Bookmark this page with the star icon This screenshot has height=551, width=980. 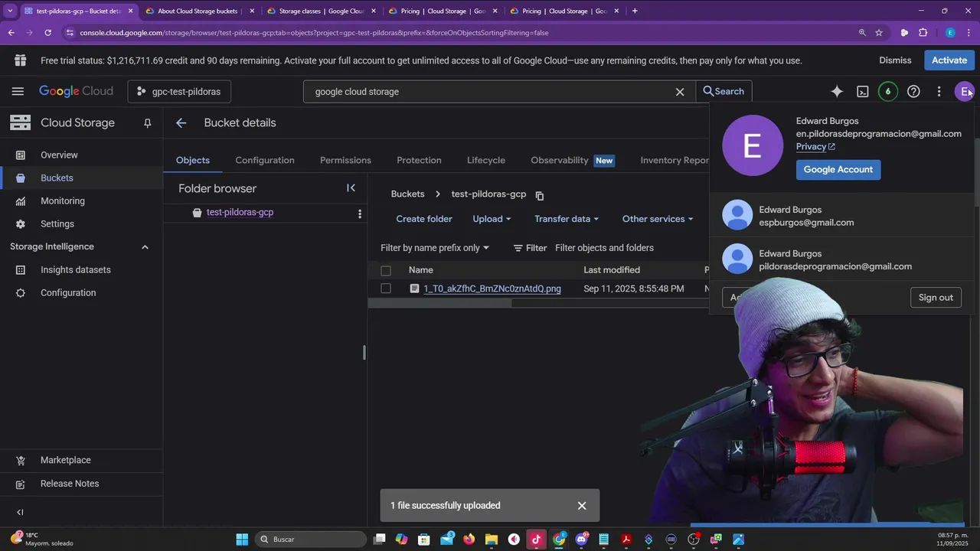pos(879,33)
